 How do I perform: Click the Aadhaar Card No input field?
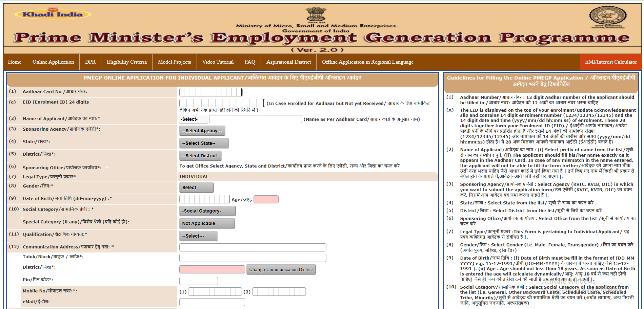click(210, 92)
